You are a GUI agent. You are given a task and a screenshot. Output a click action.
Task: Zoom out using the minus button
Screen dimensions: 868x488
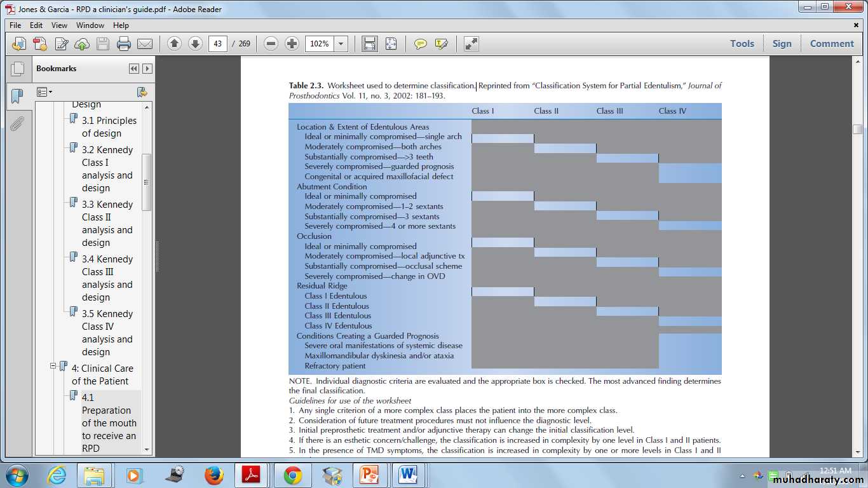[x=271, y=44]
